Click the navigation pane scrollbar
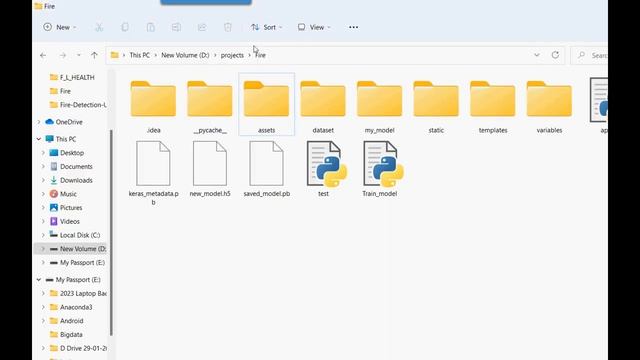This screenshot has height=360, width=640. [x=111, y=233]
